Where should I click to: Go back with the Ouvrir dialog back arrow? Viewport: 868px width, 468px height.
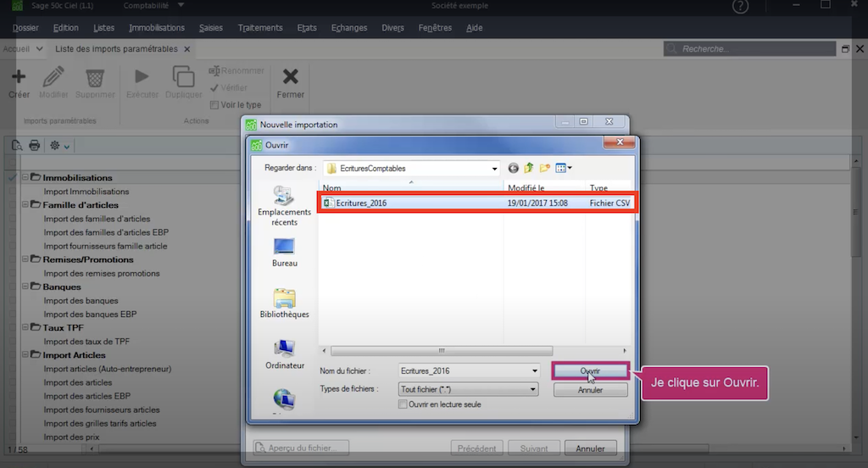click(x=513, y=168)
